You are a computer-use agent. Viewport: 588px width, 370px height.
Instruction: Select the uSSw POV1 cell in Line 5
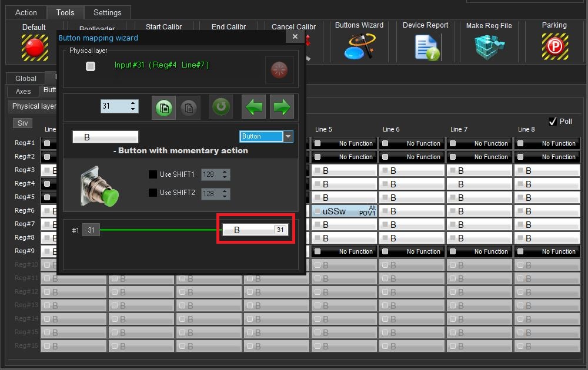pos(344,211)
